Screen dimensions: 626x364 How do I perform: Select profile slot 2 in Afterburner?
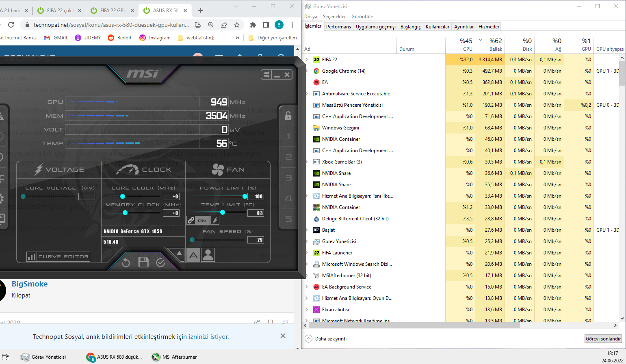[x=288, y=157]
